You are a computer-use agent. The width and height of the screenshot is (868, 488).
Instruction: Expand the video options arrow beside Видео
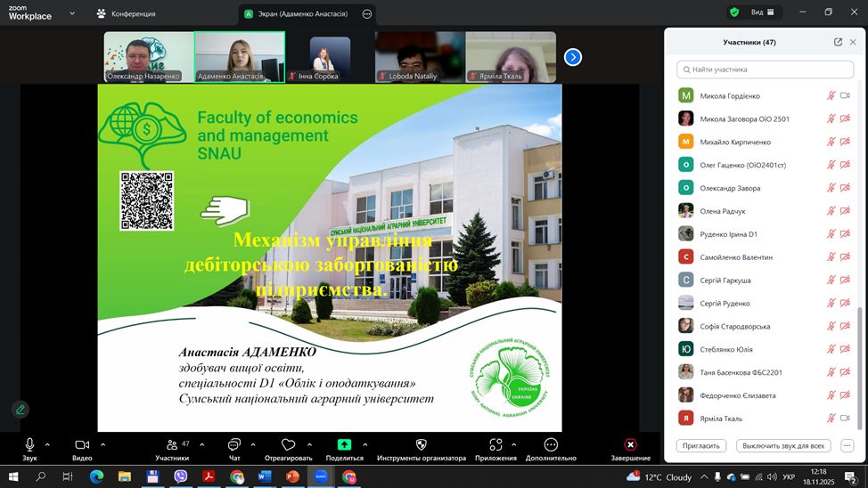[103, 443]
